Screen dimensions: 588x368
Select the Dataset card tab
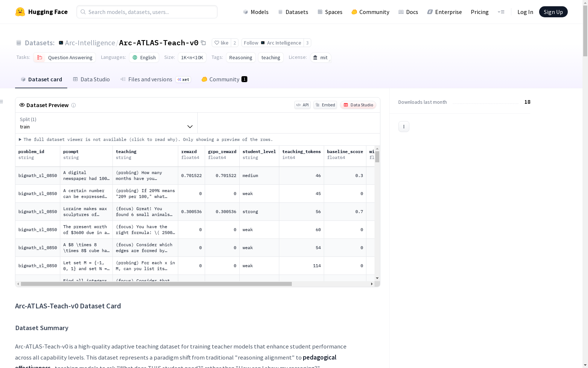[41, 79]
